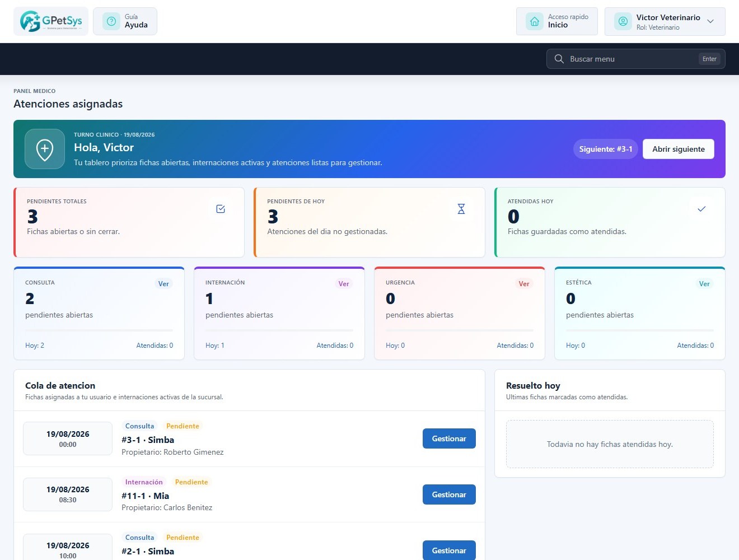Click the checklist icon on Pendientes Totales card
The width and height of the screenshot is (739, 560).
pos(221,209)
